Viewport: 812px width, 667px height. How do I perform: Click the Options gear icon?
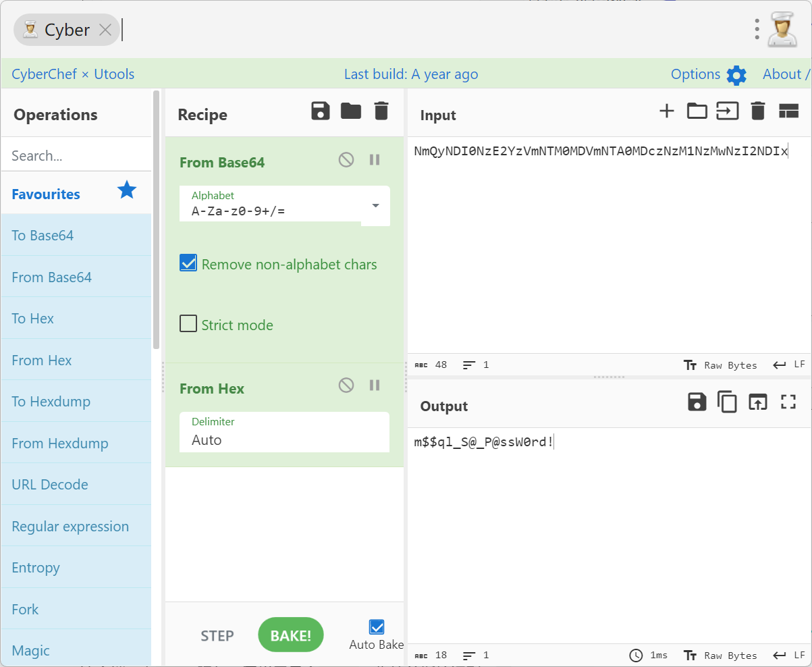pyautogui.click(x=736, y=75)
